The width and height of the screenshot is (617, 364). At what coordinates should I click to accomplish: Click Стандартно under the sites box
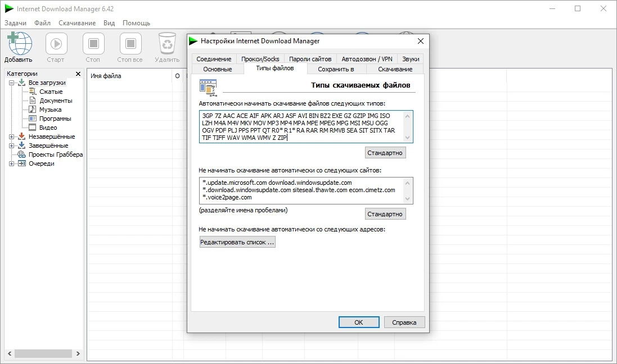[385, 214]
